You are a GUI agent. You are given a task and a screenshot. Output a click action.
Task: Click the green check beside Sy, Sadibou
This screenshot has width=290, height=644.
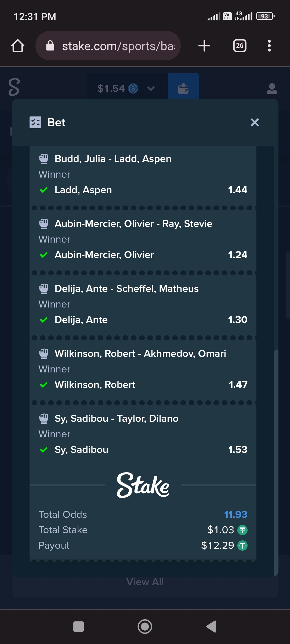pyautogui.click(x=44, y=450)
